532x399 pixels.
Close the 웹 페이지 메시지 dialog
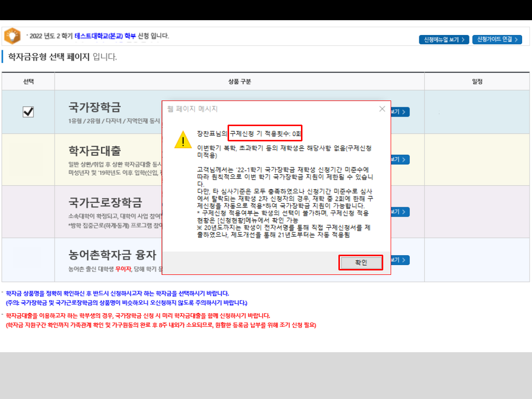(382, 109)
